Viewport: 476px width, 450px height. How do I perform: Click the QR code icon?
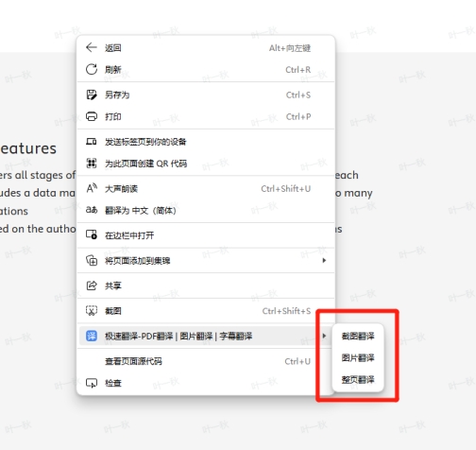click(92, 164)
